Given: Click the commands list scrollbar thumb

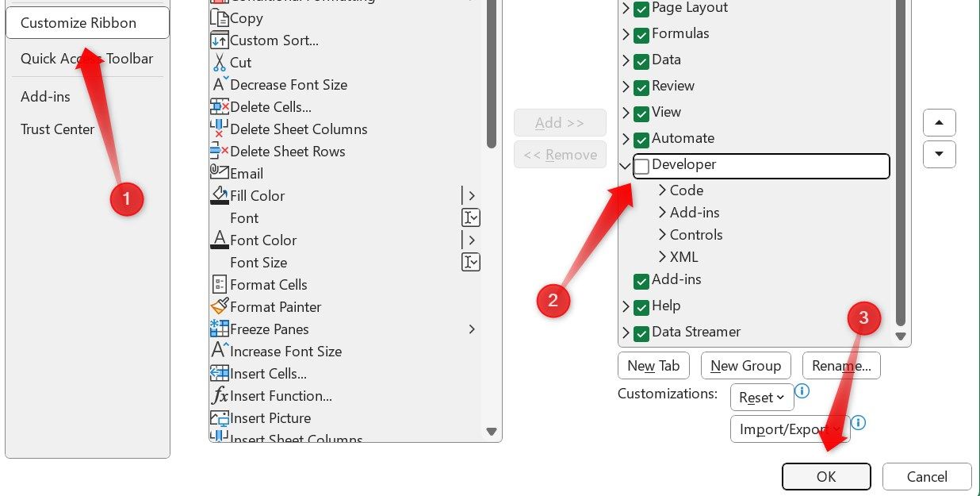Looking at the screenshot, I should tap(492, 74).
